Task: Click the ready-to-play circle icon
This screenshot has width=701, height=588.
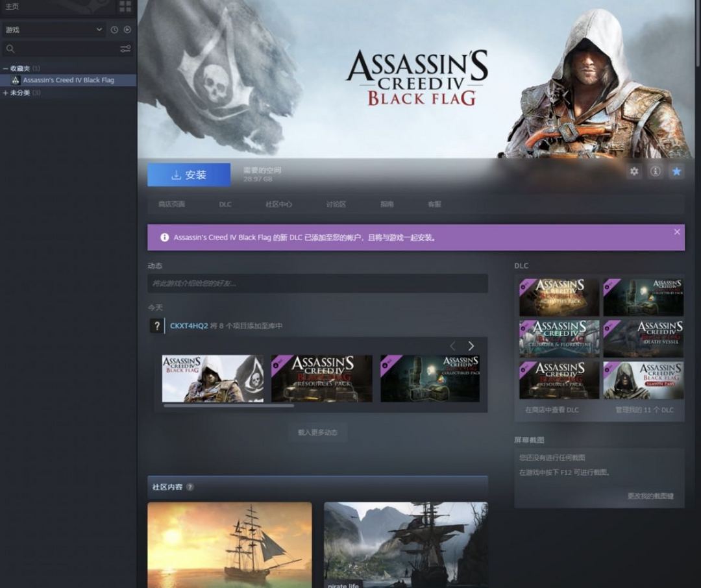Action: click(x=127, y=30)
